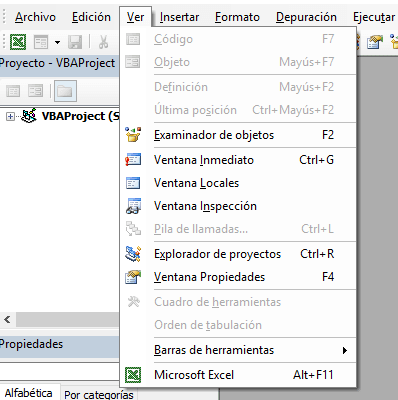398x400 pixels.
Task: Click the Definición menu entry
Action: pyautogui.click(x=238, y=87)
